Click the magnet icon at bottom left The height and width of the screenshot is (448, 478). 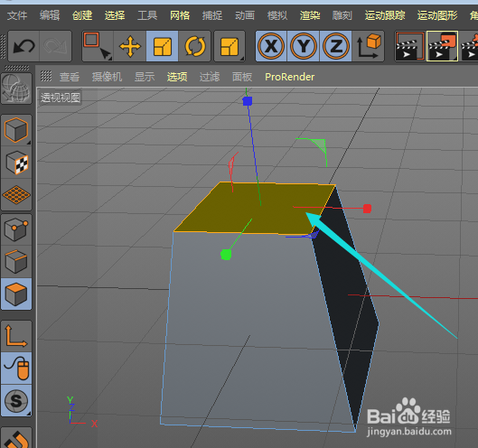[x=16, y=438]
